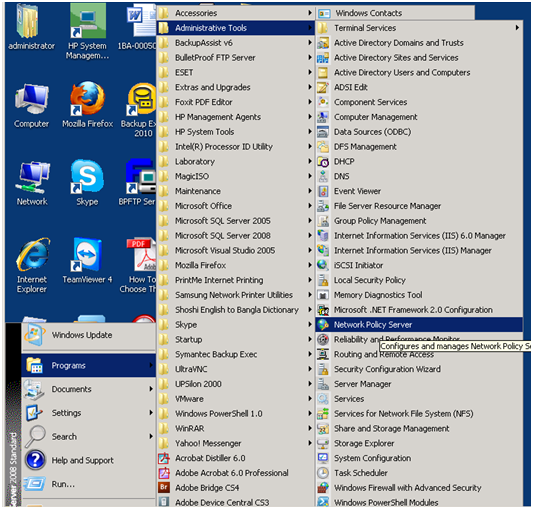Expand the Accessories submenu arrow
Image resolution: width=533 pixels, height=509 pixels.
(x=310, y=13)
